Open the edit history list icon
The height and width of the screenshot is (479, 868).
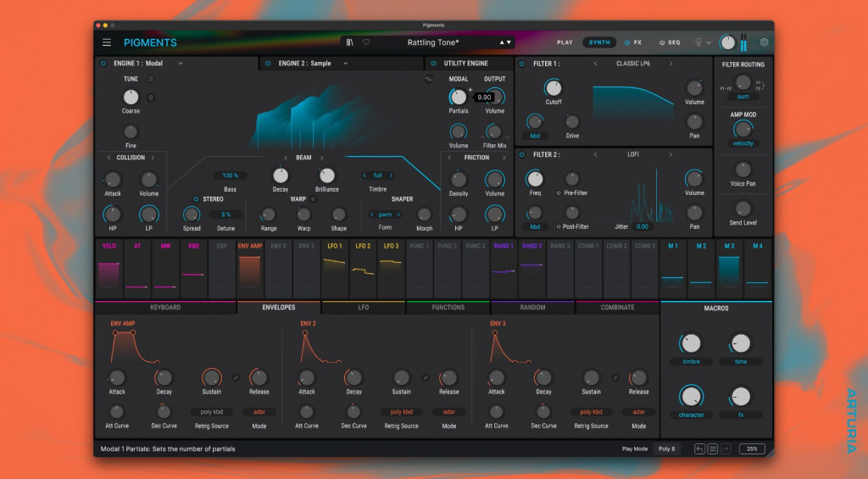pyautogui.click(x=712, y=449)
